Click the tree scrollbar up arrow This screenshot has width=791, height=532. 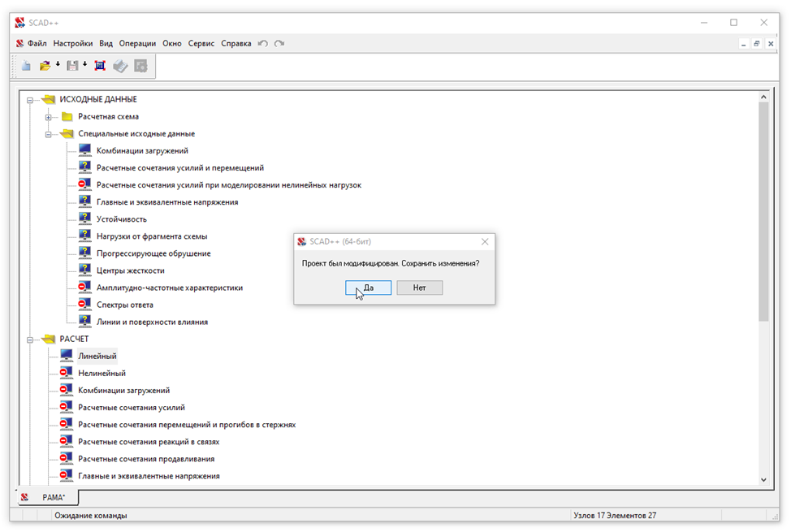pos(763,97)
